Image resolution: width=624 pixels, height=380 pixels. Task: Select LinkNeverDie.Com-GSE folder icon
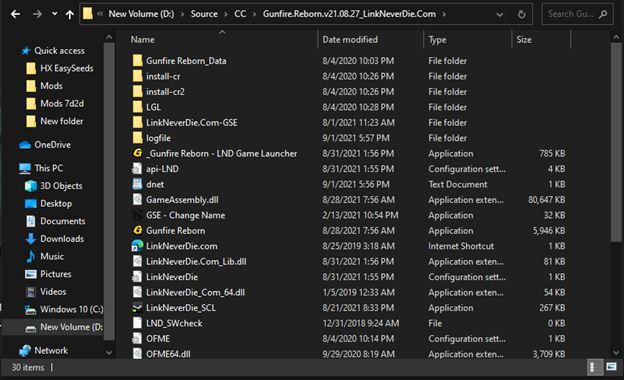pyautogui.click(x=137, y=123)
